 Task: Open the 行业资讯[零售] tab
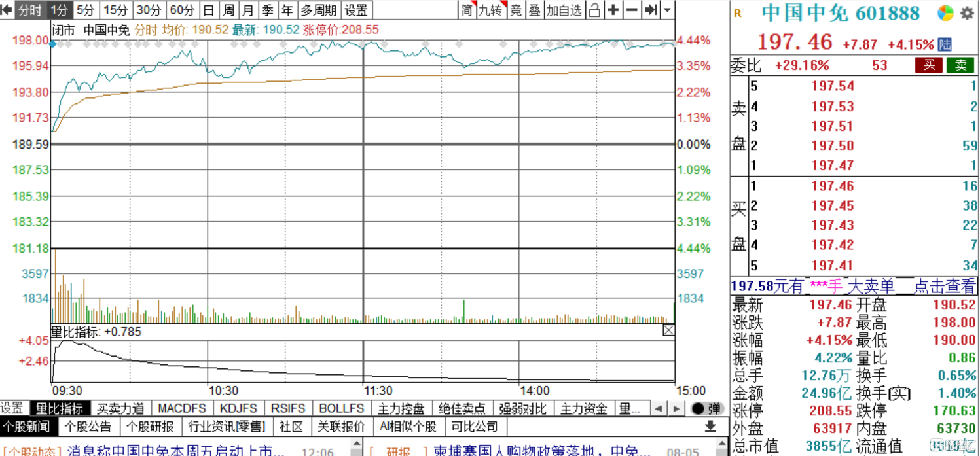227,427
